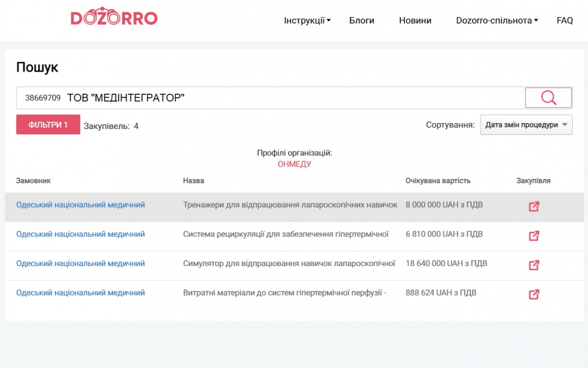Click the ФІЛЬТРИ 1 button
The image size is (588, 368).
point(48,125)
